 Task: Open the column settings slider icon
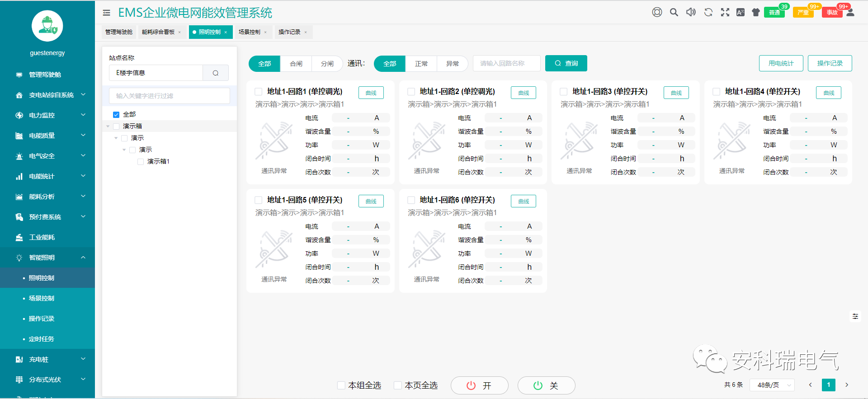pyautogui.click(x=855, y=316)
